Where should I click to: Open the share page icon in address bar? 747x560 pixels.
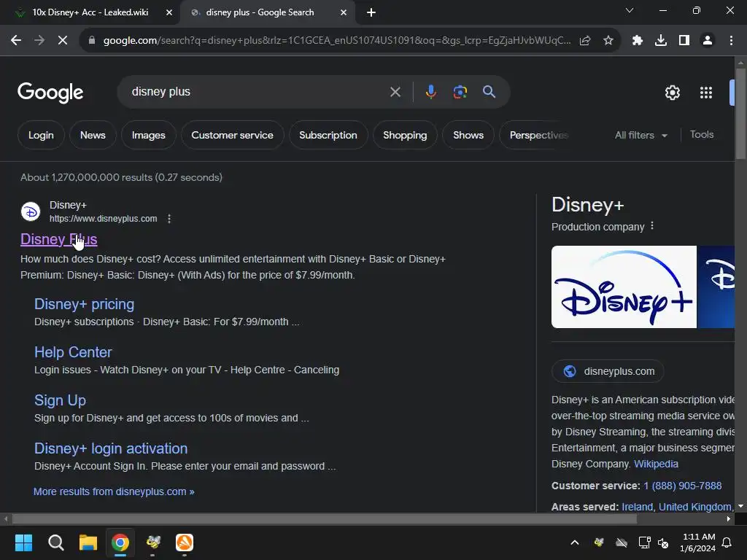(x=585, y=41)
